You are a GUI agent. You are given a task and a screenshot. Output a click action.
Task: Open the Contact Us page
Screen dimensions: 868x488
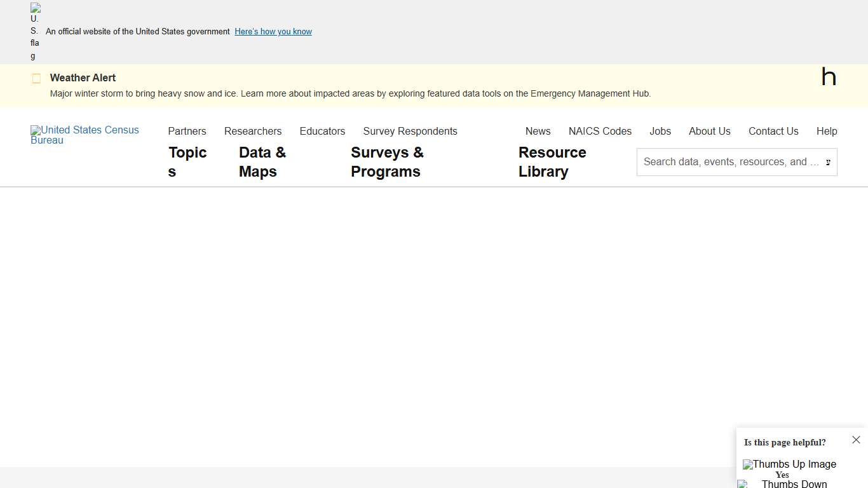(773, 131)
